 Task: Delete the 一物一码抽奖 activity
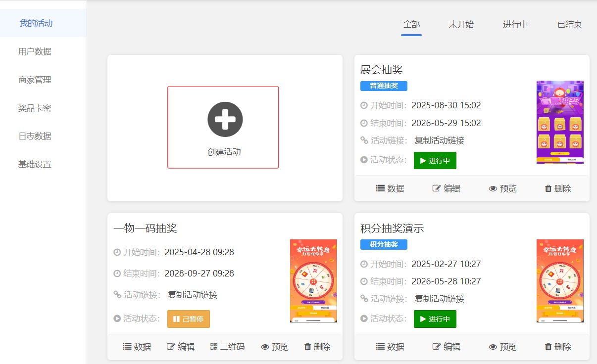[317, 347]
